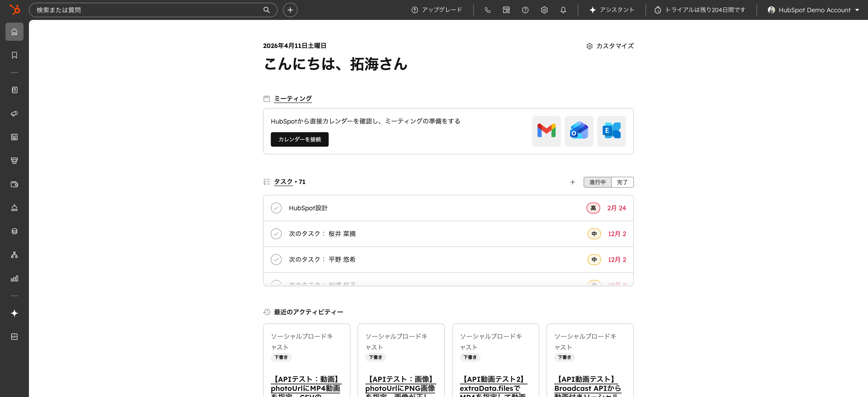The height and width of the screenshot is (397, 868).
Task: Open the カスタマイズ link
Action: pos(610,46)
